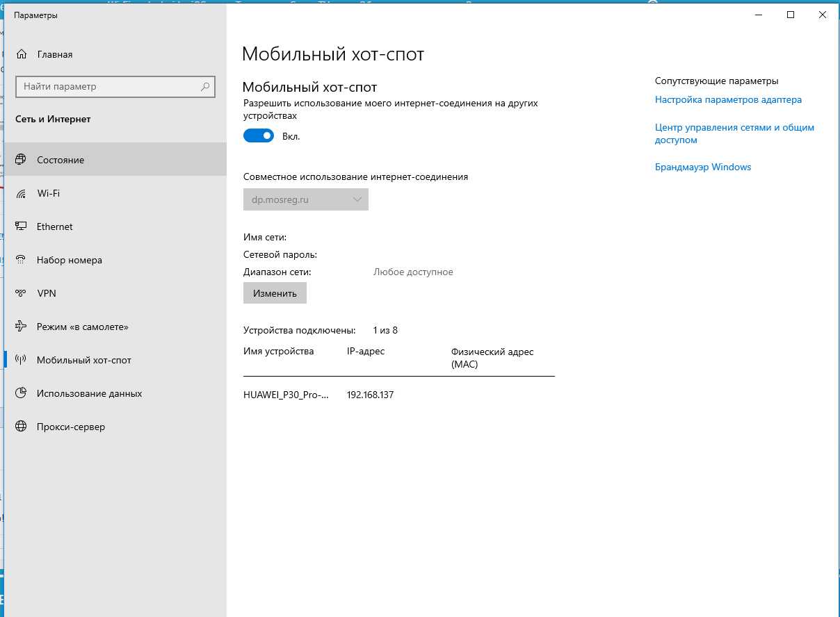The image size is (840, 617).
Task: Click the search magnifier in Найти параметр
Action: point(205,87)
